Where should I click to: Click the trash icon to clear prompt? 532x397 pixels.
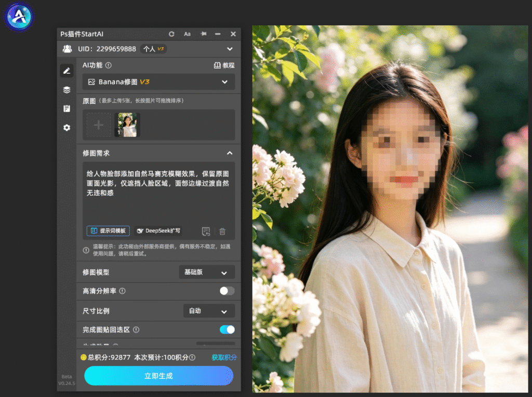point(222,231)
